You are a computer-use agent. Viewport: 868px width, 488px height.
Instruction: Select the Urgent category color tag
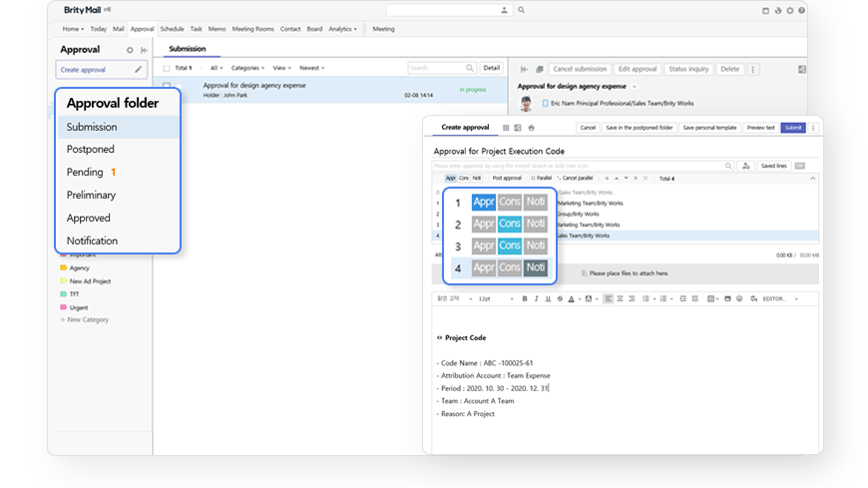point(78,307)
